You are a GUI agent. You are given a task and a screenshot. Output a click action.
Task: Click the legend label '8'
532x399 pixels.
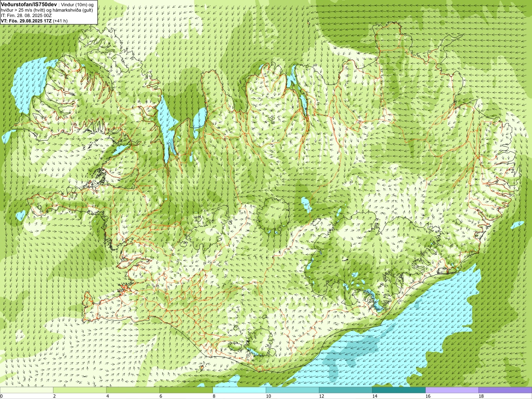[x=214, y=396]
